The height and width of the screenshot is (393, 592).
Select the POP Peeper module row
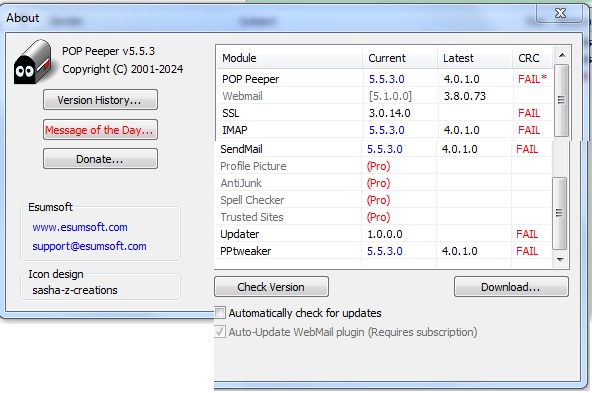tap(385, 79)
